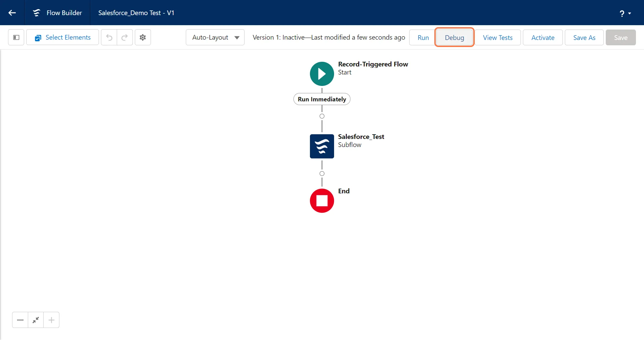Click the back arrow to exit Flow Builder
The image size is (644, 340).
click(x=12, y=13)
